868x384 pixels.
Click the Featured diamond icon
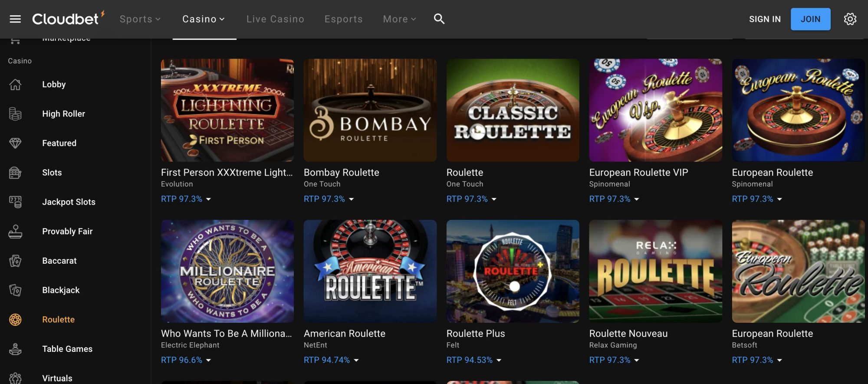tap(15, 143)
